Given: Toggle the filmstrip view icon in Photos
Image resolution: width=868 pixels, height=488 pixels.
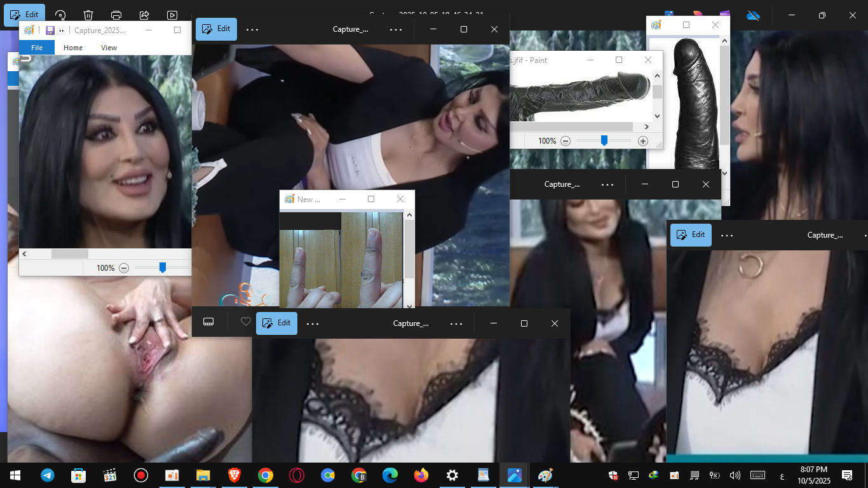Looking at the screenshot, I should pos(208,322).
